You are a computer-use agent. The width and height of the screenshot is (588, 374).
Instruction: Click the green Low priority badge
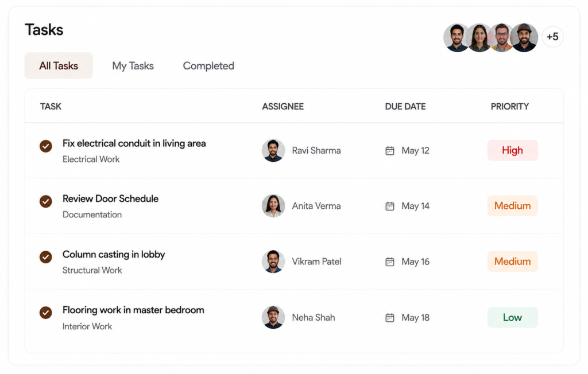[512, 317]
